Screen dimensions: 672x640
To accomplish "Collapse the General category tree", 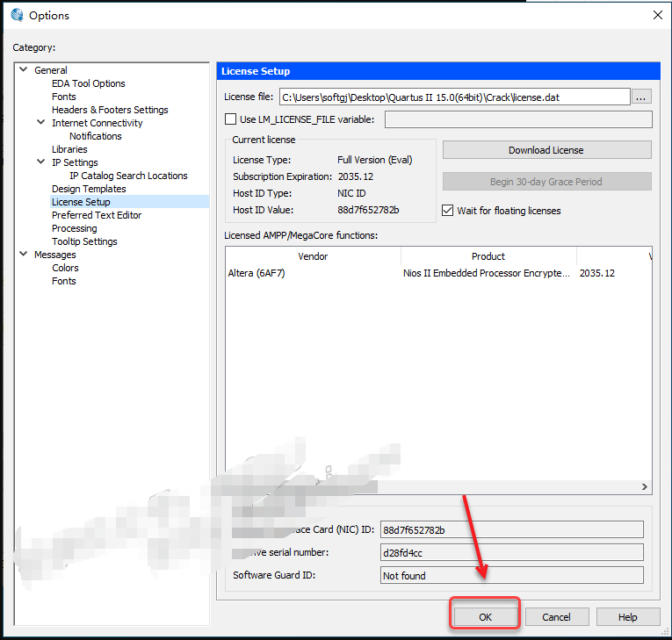I will (x=24, y=69).
